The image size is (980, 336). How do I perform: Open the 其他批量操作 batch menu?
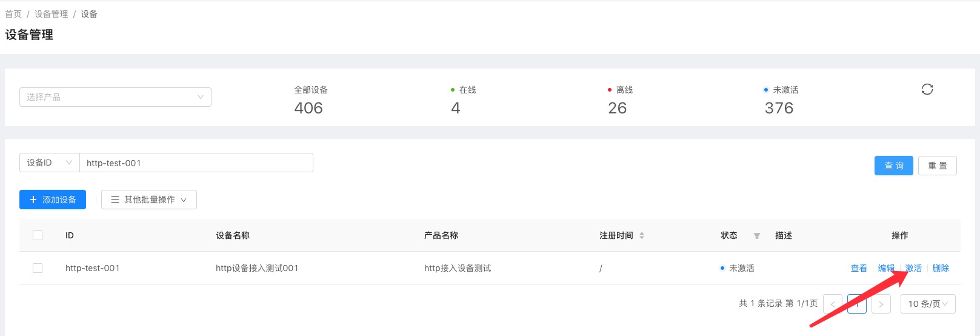point(149,200)
